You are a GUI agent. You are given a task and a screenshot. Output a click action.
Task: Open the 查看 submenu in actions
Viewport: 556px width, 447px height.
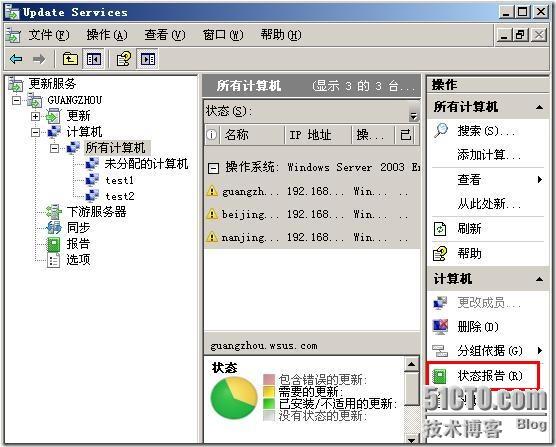(488, 180)
